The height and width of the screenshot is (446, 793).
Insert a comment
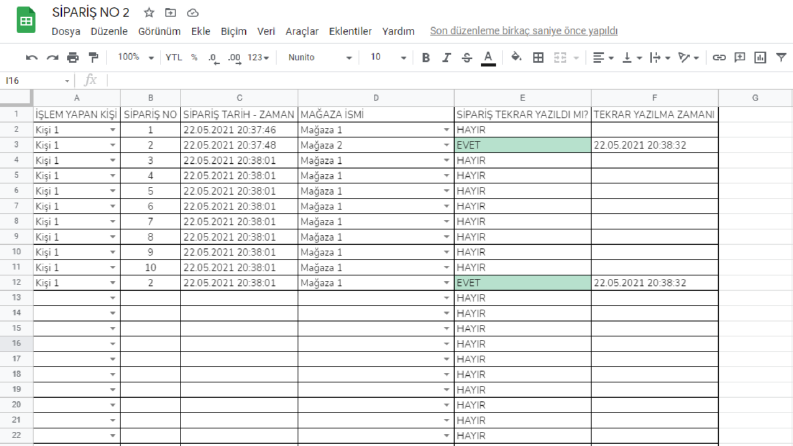[740, 57]
